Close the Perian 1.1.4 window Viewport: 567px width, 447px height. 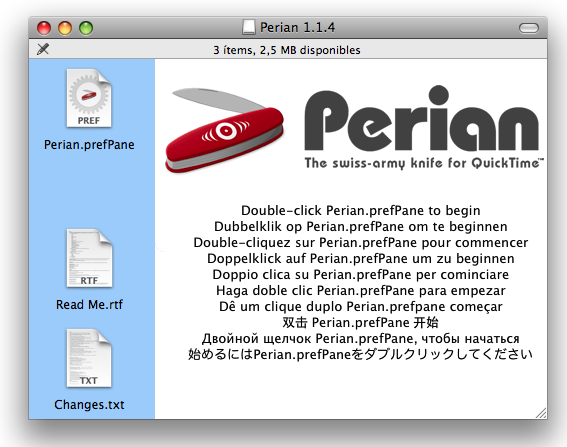44,28
